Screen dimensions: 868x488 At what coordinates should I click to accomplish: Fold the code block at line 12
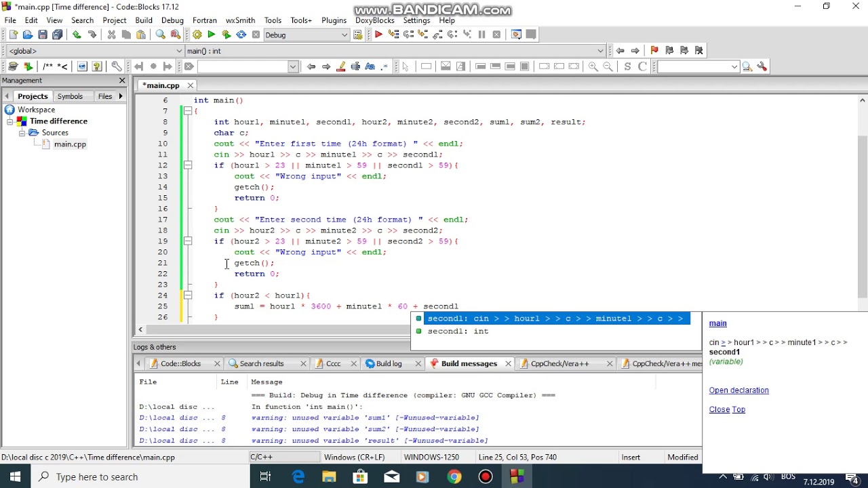[x=188, y=165]
